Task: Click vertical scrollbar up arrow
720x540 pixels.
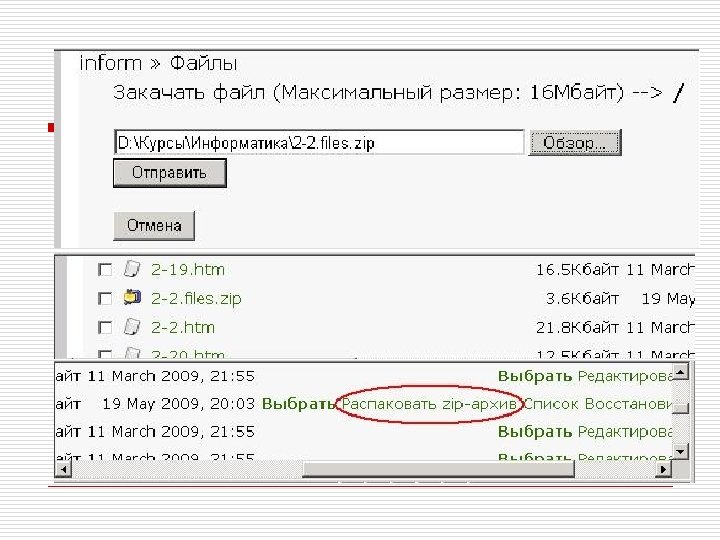Action: (681, 371)
